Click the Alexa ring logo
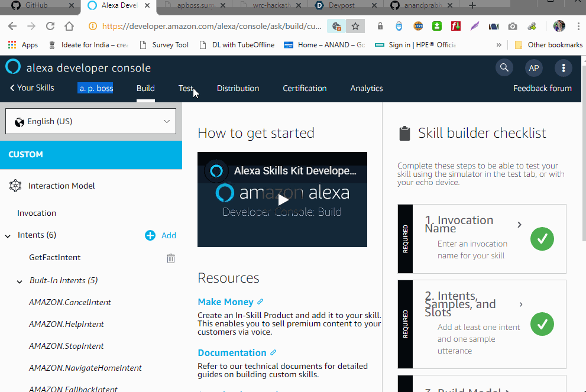Screen dimensions: 586x392 click(x=13, y=67)
